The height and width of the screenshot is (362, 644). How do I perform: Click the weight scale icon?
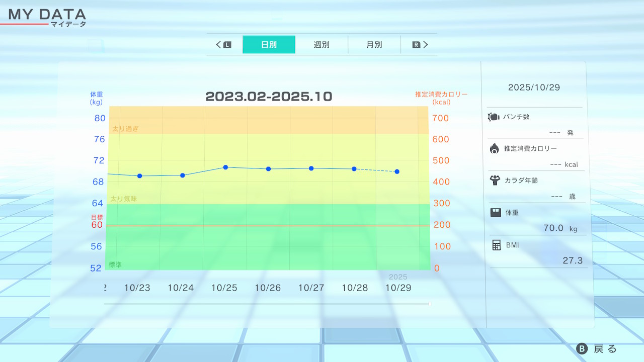click(496, 213)
